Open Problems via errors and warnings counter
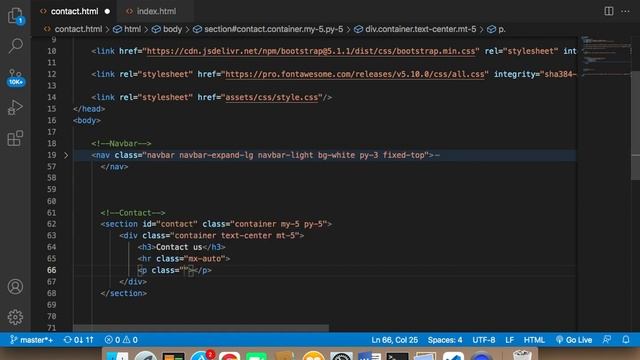640x360 pixels. coord(121,340)
